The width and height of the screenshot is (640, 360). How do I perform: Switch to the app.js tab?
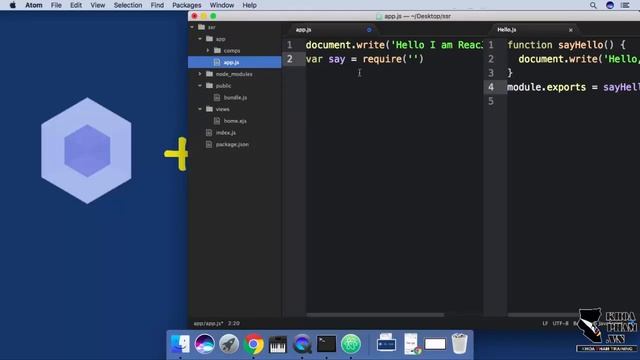333,30
